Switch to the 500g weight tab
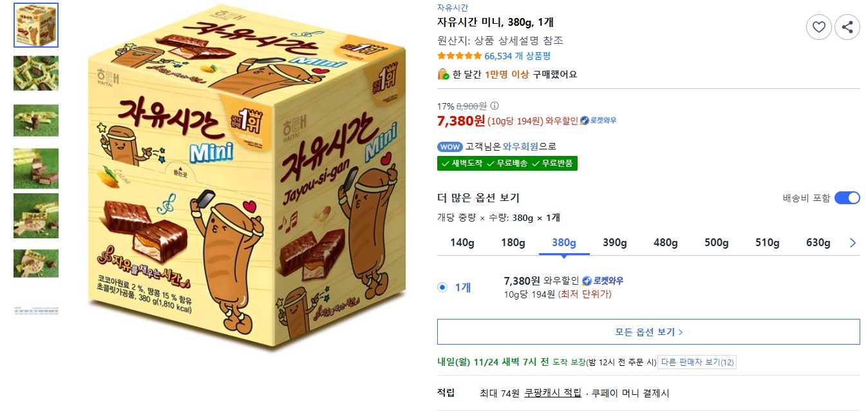Screen dimensions: 868x411 (x=716, y=243)
